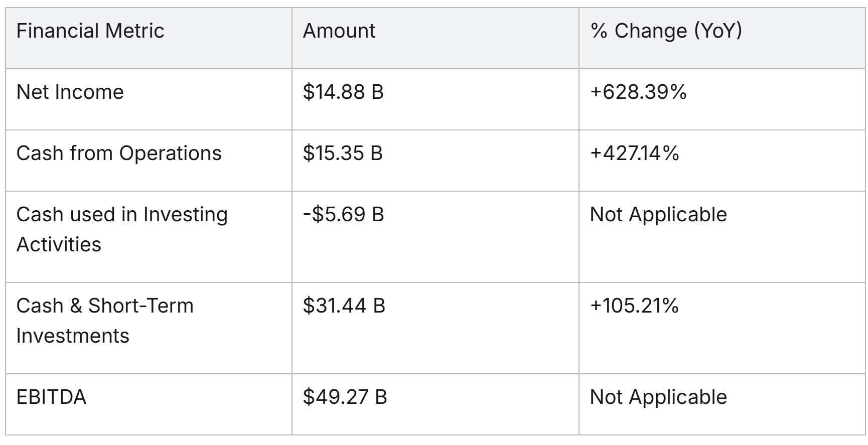This screenshot has height=445, width=868.
Task: Select the EBITDA row label
Action: point(51,397)
